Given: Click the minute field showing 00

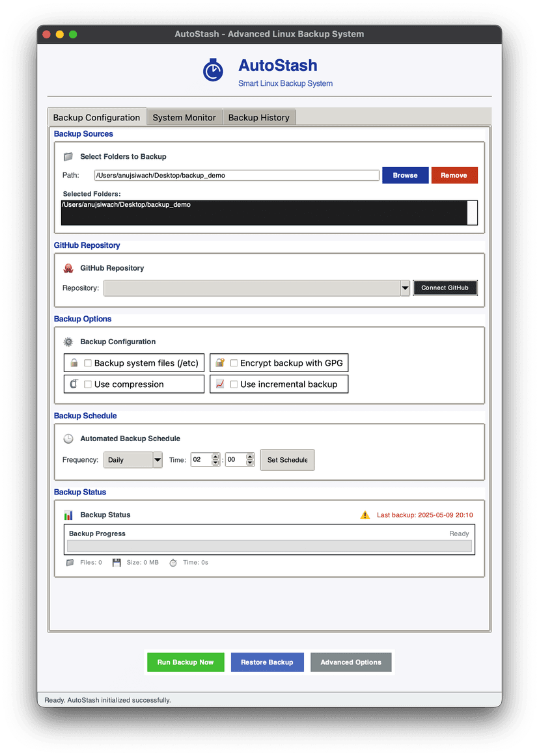Looking at the screenshot, I should coord(236,459).
